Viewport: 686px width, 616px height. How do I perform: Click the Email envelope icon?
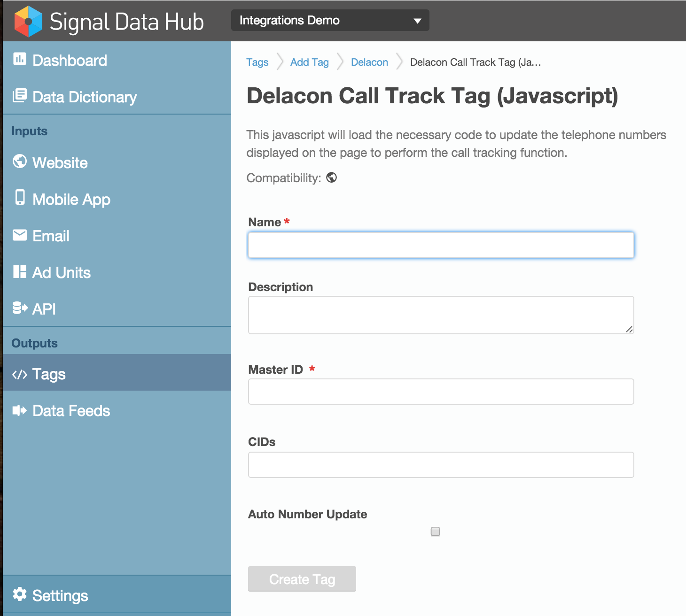point(20,235)
